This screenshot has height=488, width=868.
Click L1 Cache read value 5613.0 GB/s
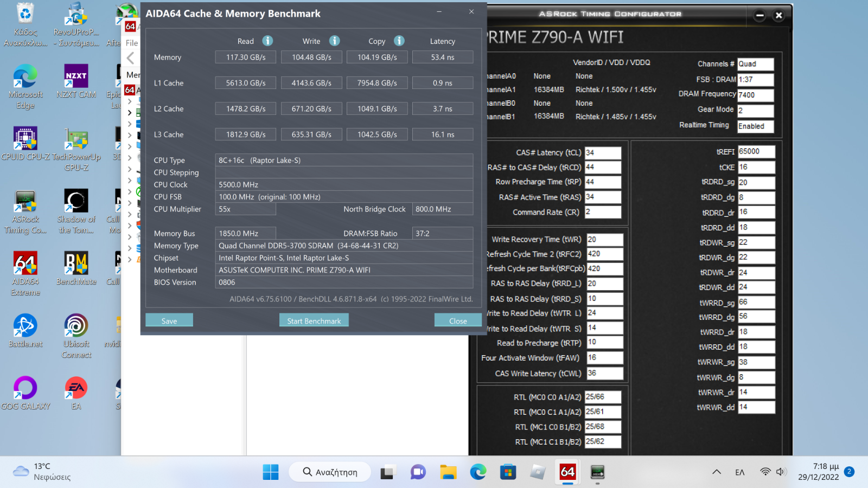[x=246, y=83]
